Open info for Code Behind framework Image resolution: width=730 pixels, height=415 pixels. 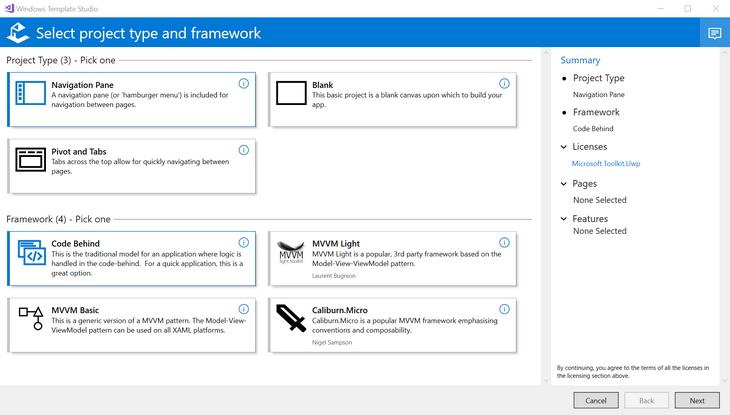click(x=243, y=242)
